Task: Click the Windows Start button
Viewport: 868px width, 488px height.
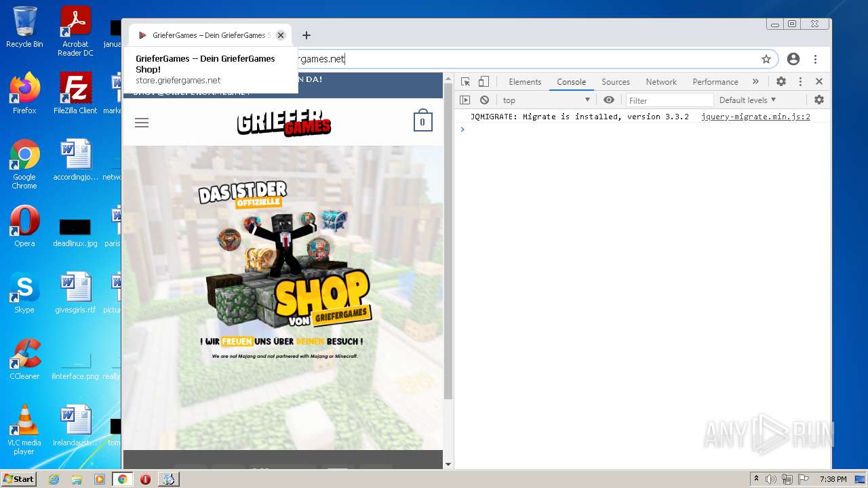Action: click(18, 479)
